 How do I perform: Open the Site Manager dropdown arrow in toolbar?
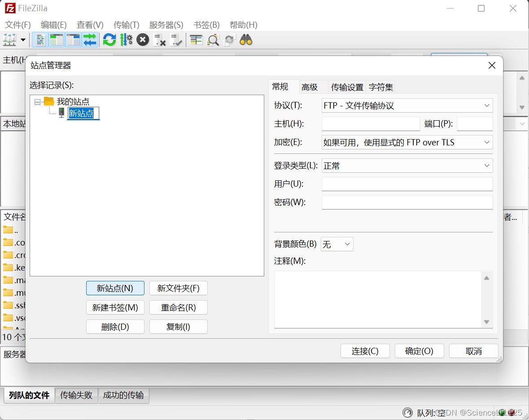[23, 40]
